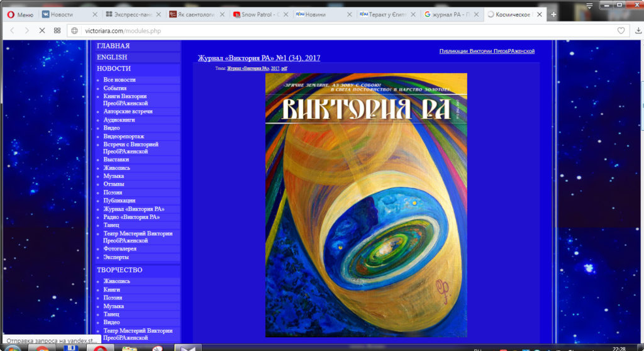Open the Журнал «Виктория РА» sidebar link
Image resolution: width=644 pixels, height=351 pixels.
click(134, 209)
